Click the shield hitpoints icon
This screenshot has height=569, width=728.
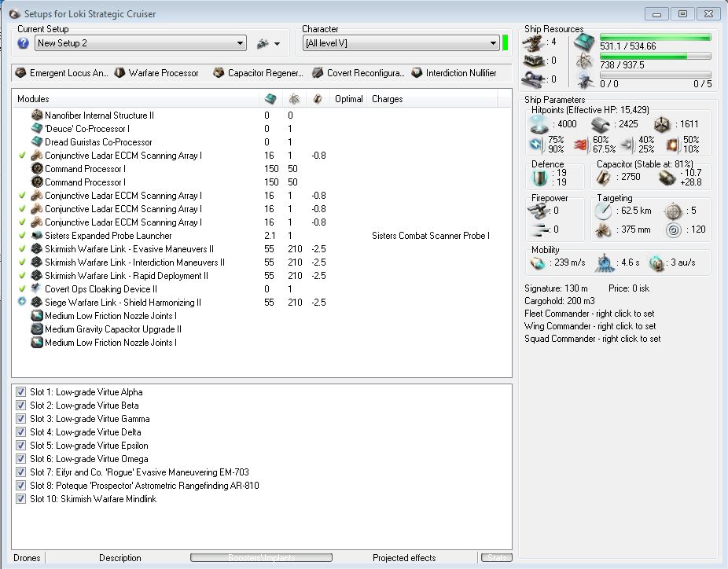click(539, 124)
